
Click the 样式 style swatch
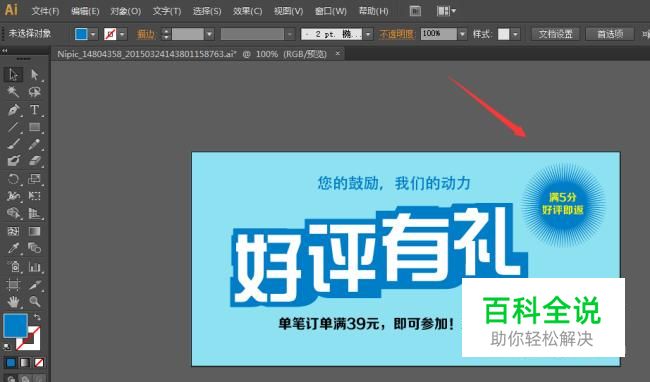504,34
